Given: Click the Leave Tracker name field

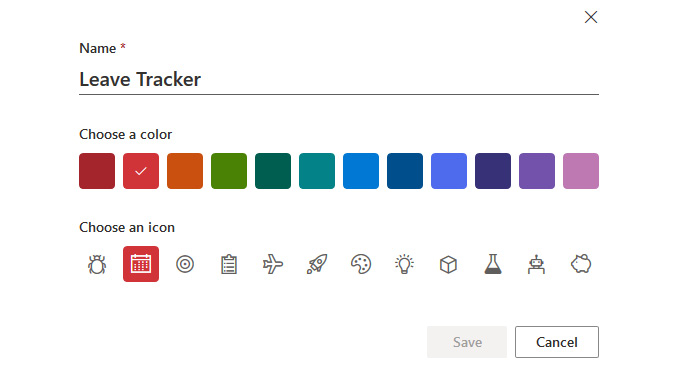Looking at the screenshot, I should (339, 80).
